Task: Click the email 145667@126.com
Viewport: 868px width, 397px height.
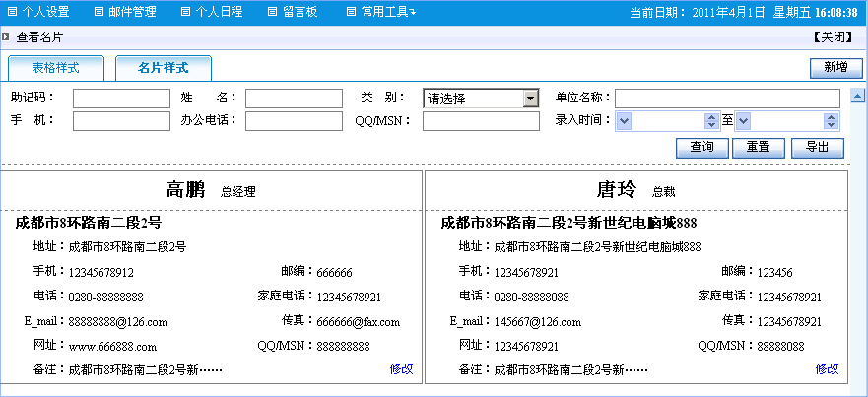Action: tap(538, 322)
